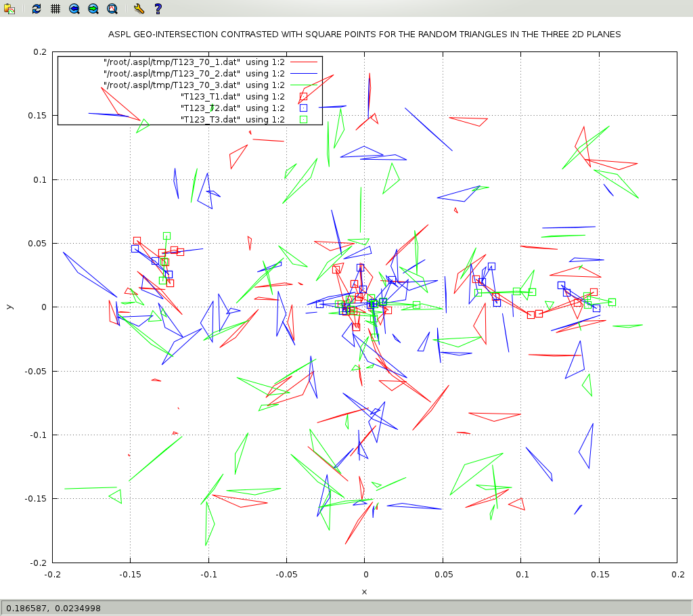
Task: Open help with question mark icon
Action: pos(158,9)
